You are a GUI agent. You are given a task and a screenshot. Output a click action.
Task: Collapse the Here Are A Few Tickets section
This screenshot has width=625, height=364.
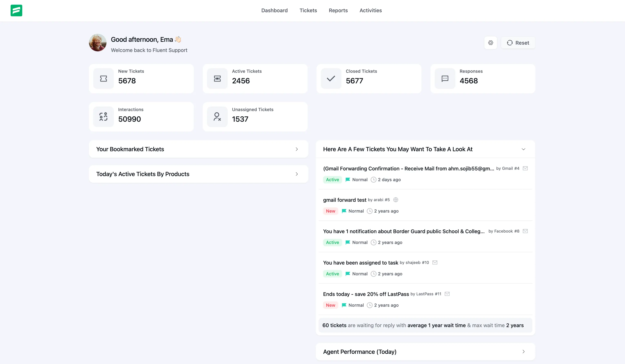point(524,149)
